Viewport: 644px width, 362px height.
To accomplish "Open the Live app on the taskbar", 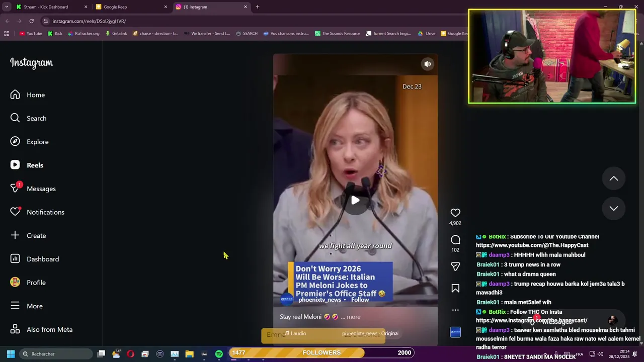I will (204, 354).
